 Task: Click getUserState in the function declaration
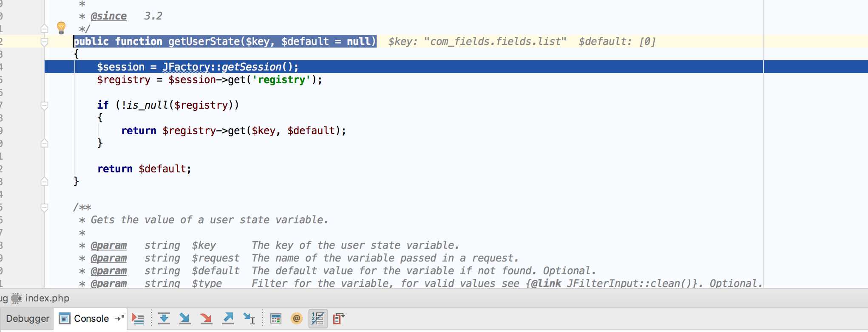coord(204,42)
